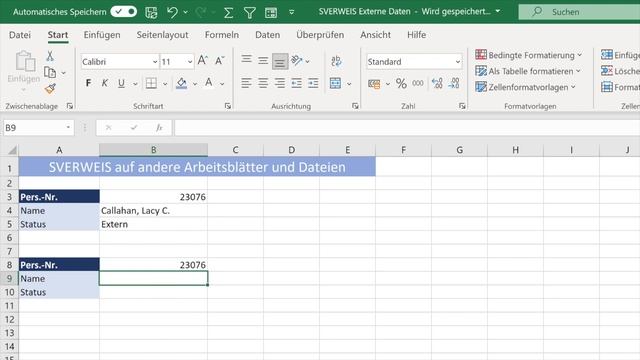The width and height of the screenshot is (640, 360).
Task: Apply font color with the A icon
Action: [x=209, y=83]
